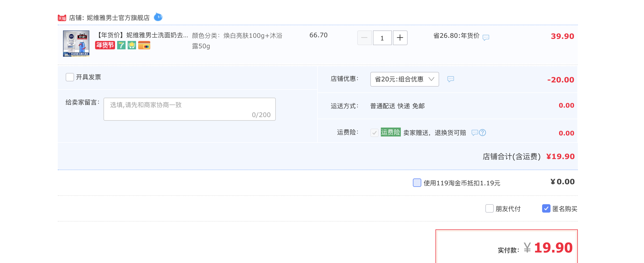Viewport: 644px width, 263px height.
Task: Open the 【年货价】妮维雅男士洗面奶 product title
Action: [x=142, y=35]
